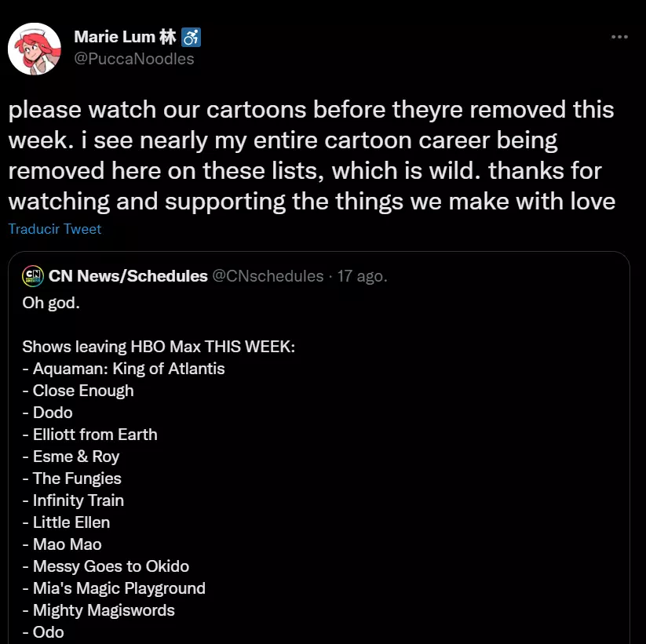646x644 pixels.
Task: Click Marie Lum's profile avatar
Action: coord(35,49)
